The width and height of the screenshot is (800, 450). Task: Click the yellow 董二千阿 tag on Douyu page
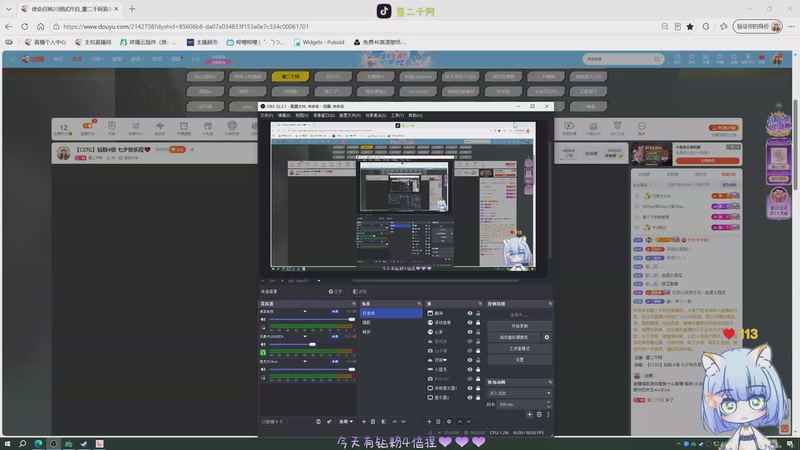coord(290,77)
